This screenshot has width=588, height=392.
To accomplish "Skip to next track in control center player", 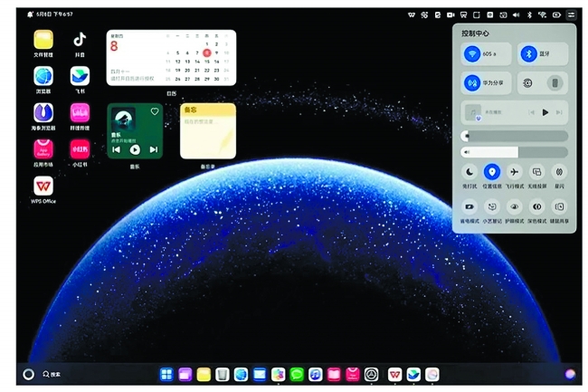I will (x=559, y=112).
